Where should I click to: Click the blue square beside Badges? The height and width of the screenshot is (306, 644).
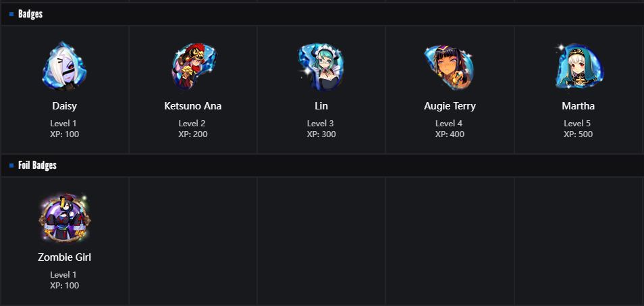(11, 14)
